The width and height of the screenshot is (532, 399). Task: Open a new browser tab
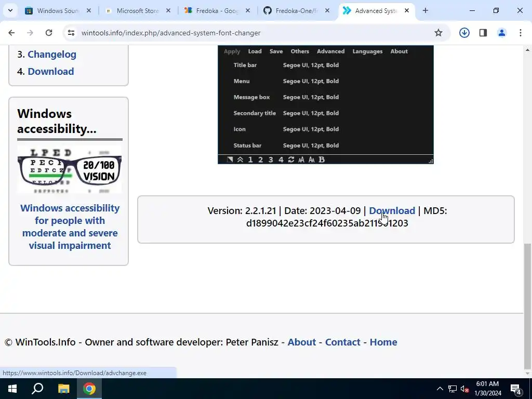425,10
